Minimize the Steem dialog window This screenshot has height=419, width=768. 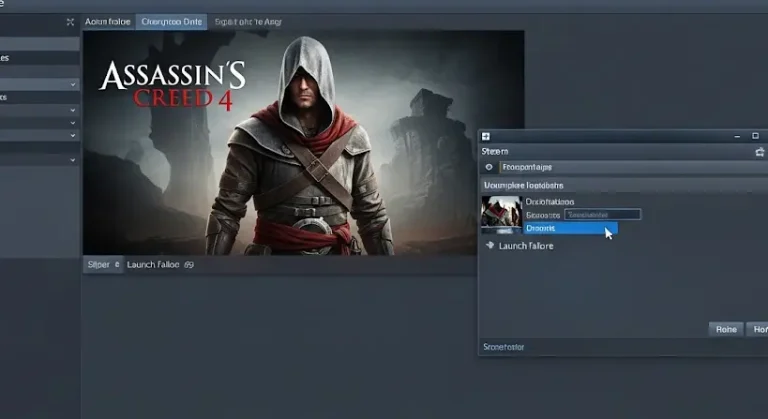(737, 136)
